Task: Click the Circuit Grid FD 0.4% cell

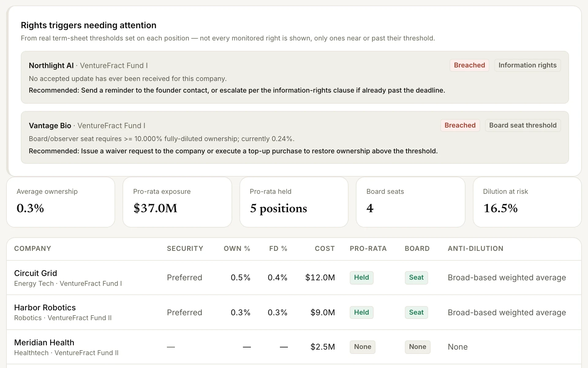Action: pos(277,278)
